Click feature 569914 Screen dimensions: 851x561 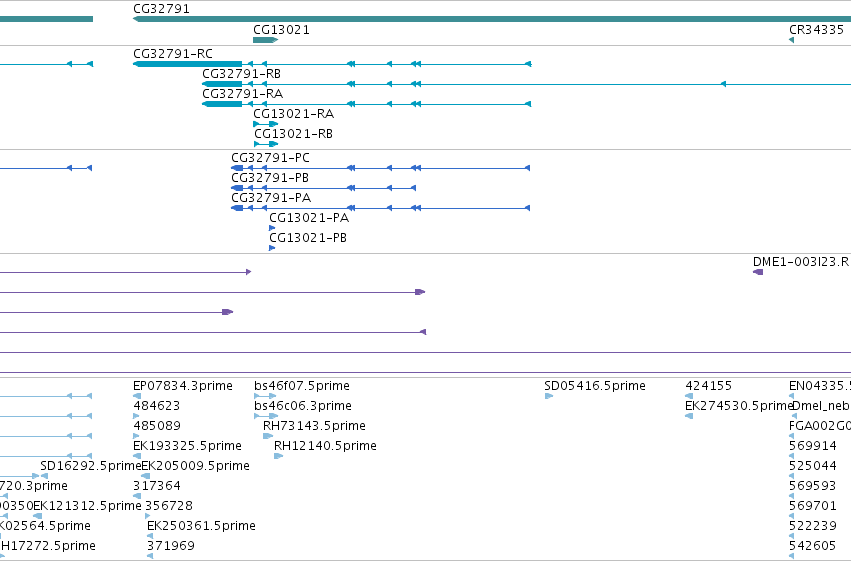tap(812, 446)
